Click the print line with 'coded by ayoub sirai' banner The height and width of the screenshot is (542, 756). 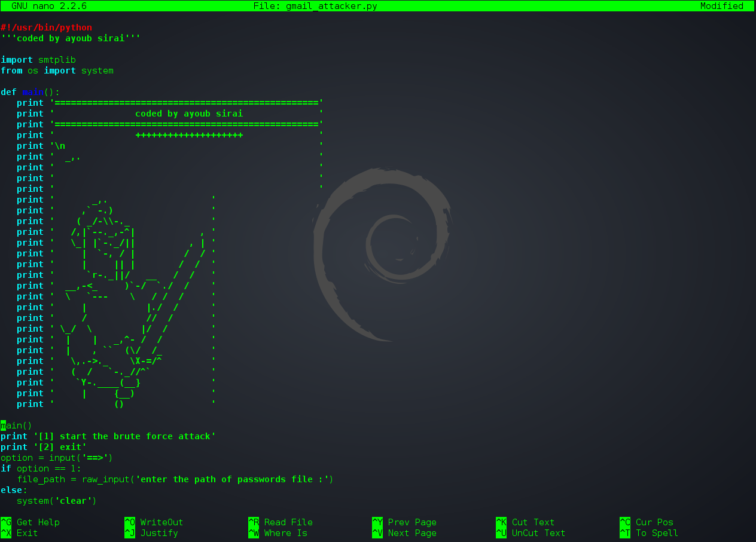(x=170, y=114)
